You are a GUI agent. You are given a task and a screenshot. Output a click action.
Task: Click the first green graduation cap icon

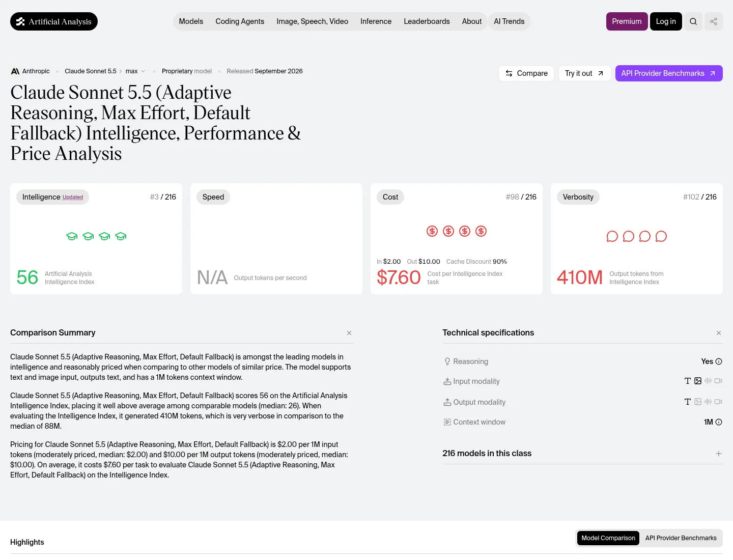(x=72, y=236)
